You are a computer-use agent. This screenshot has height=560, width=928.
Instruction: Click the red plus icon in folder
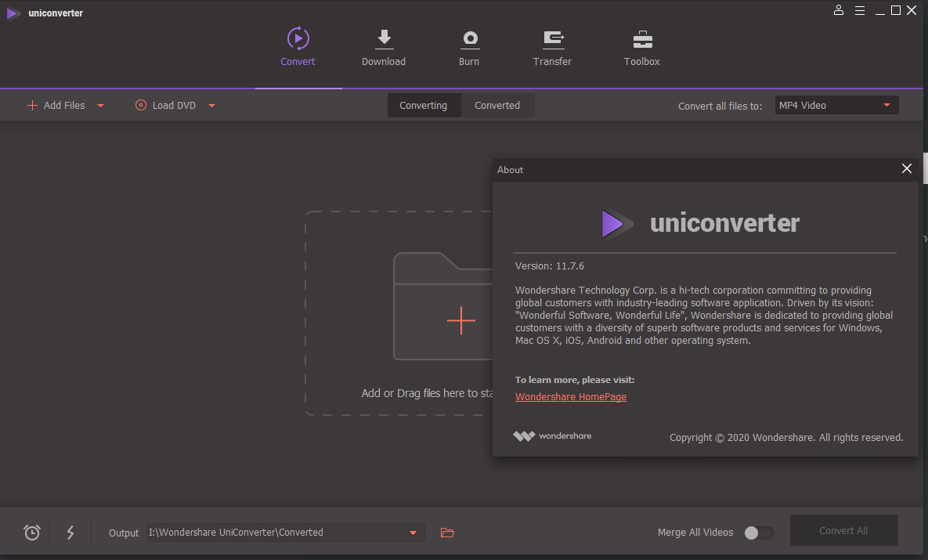[461, 321]
